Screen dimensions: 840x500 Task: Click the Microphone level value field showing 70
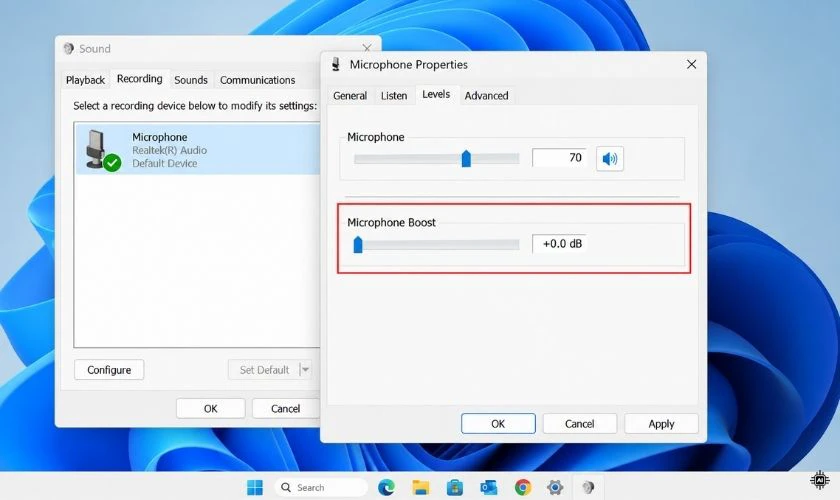tap(559, 158)
